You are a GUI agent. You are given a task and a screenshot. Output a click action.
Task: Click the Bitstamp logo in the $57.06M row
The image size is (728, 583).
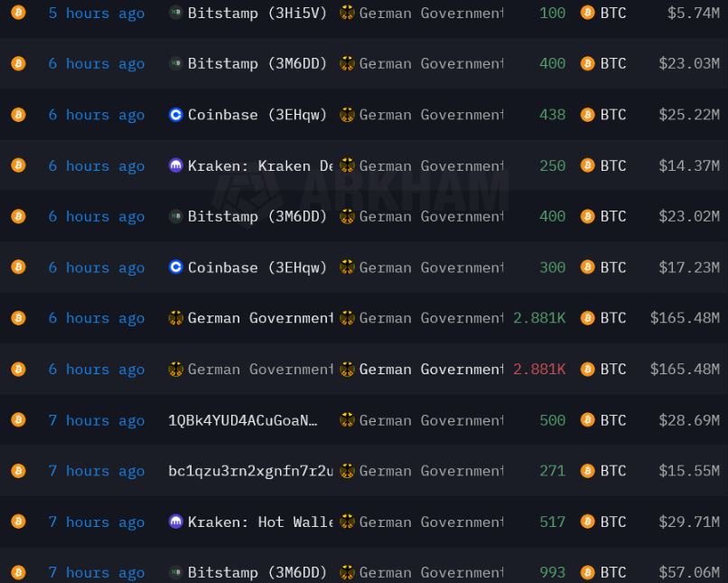[x=175, y=572]
